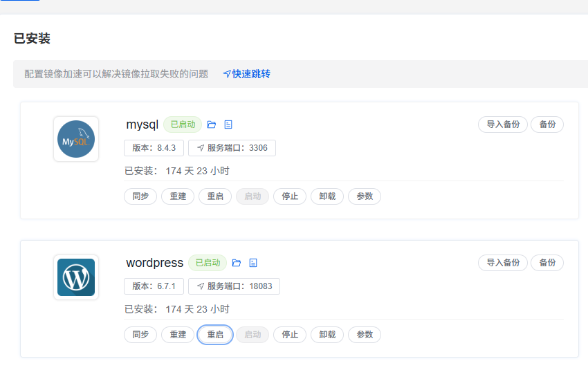Open wordpress 参数 parameters
The image size is (588, 379).
(x=365, y=335)
